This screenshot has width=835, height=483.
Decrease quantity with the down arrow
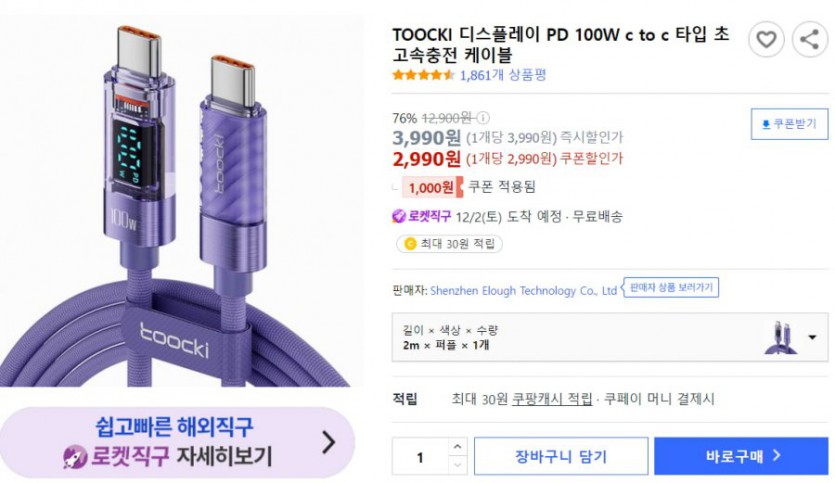[457, 465]
